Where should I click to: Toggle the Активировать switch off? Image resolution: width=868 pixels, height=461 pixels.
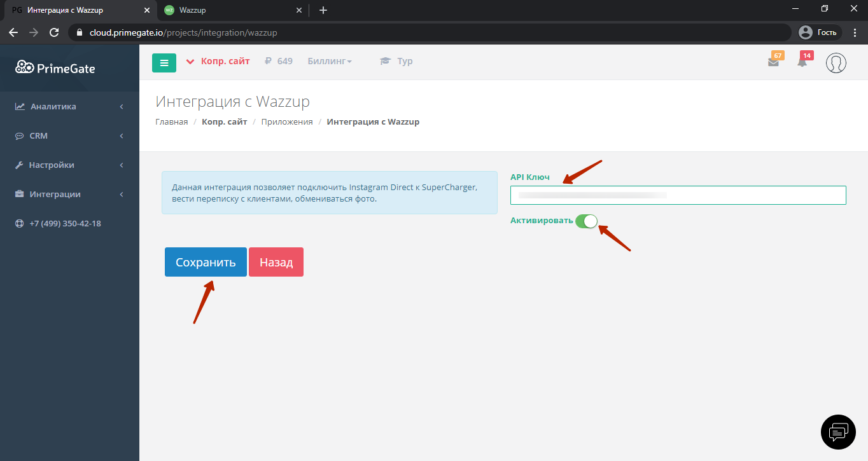point(586,221)
